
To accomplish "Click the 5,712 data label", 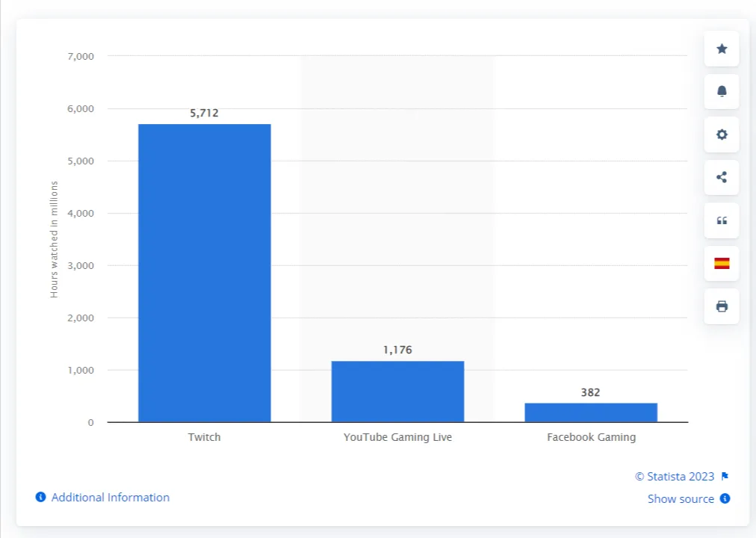I will click(204, 114).
